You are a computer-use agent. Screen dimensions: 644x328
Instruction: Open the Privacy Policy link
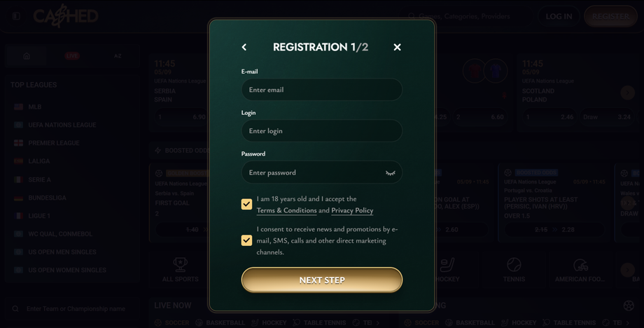[352, 210]
